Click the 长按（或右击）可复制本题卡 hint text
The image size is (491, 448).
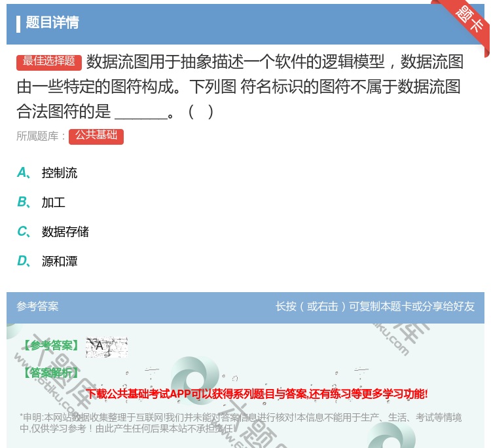point(375,306)
